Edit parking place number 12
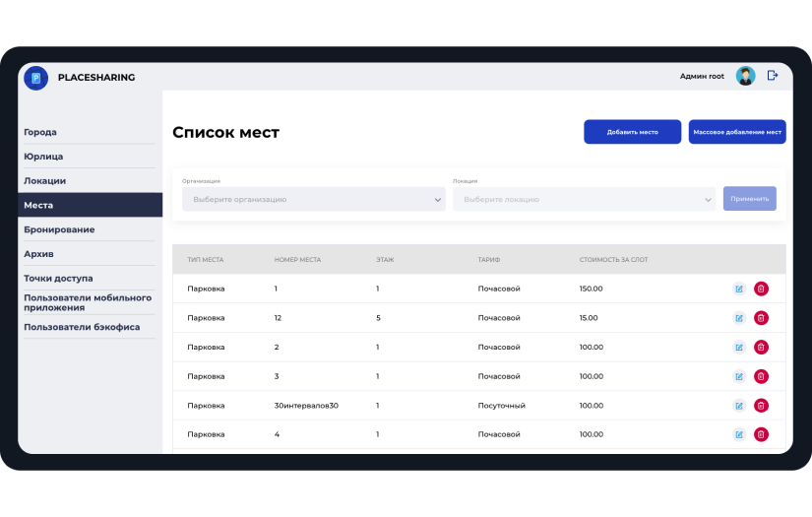 pyautogui.click(x=739, y=318)
